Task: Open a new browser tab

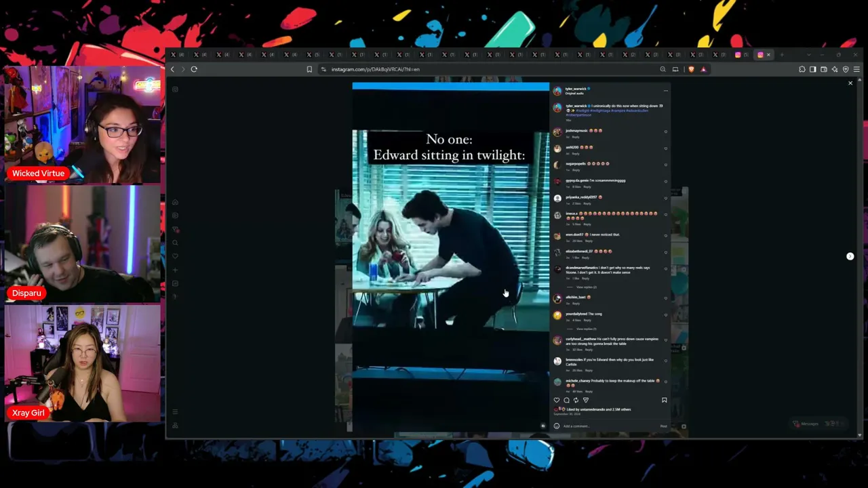Action: click(x=782, y=55)
